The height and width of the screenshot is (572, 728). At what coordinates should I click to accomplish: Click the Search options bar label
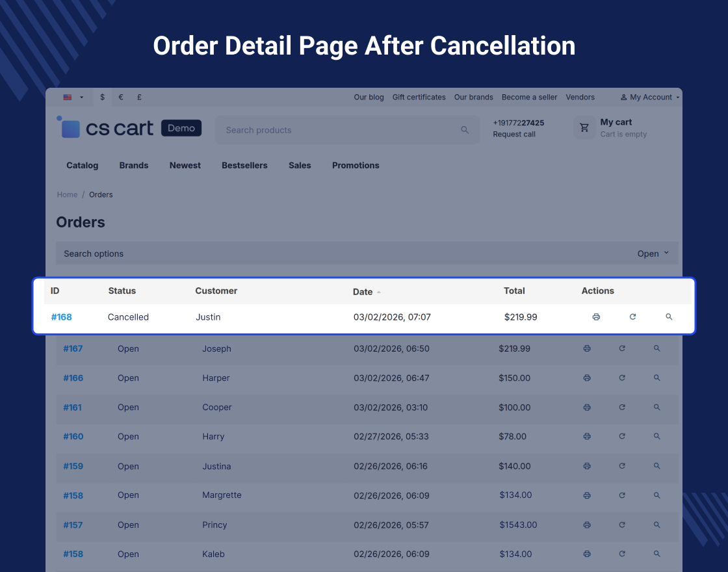pyautogui.click(x=94, y=253)
